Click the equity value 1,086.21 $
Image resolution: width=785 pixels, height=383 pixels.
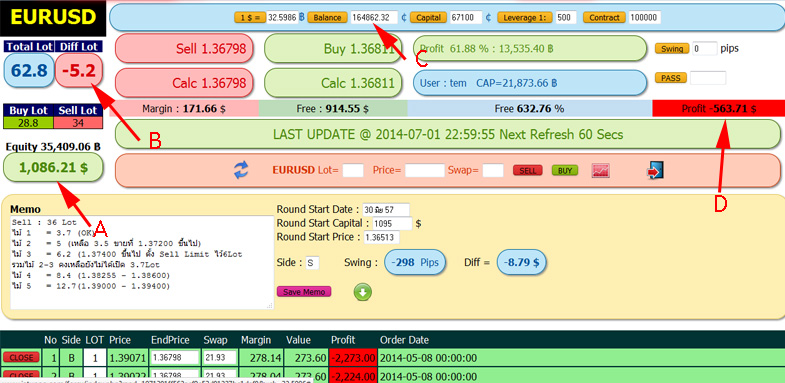click(x=54, y=167)
